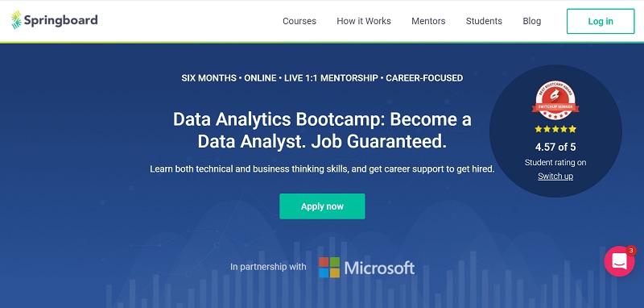Follow the Switch up underlined link
Viewport: 644px width, 308px height.
pyautogui.click(x=555, y=176)
